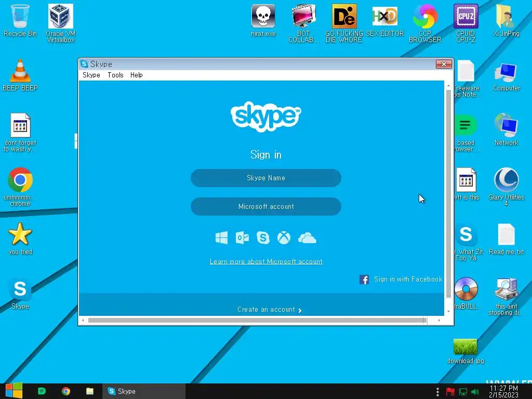Open the ummmmm chrome shortcut
The image size is (532, 399).
tap(20, 187)
